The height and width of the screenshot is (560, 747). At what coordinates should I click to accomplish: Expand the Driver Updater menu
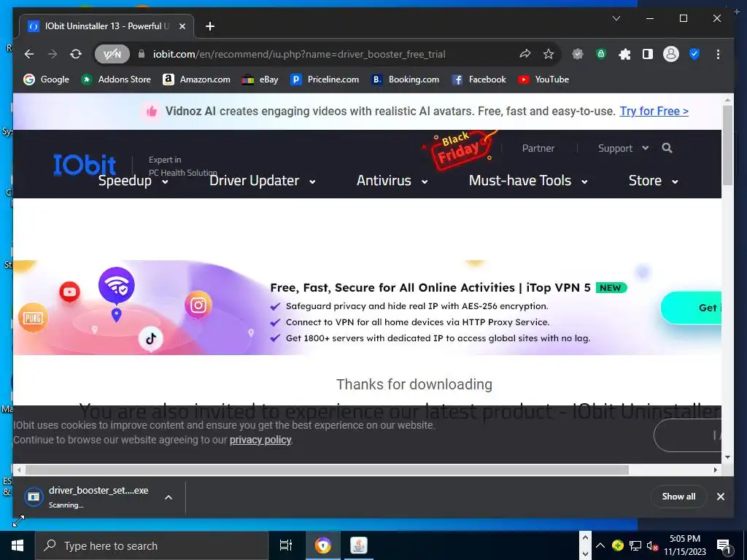tap(263, 181)
